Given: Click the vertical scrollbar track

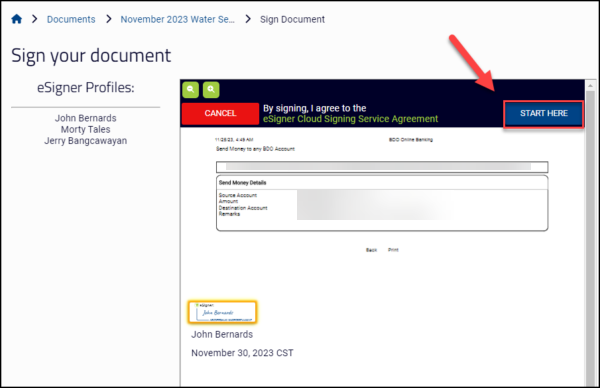Looking at the screenshot, I should pos(590,237).
